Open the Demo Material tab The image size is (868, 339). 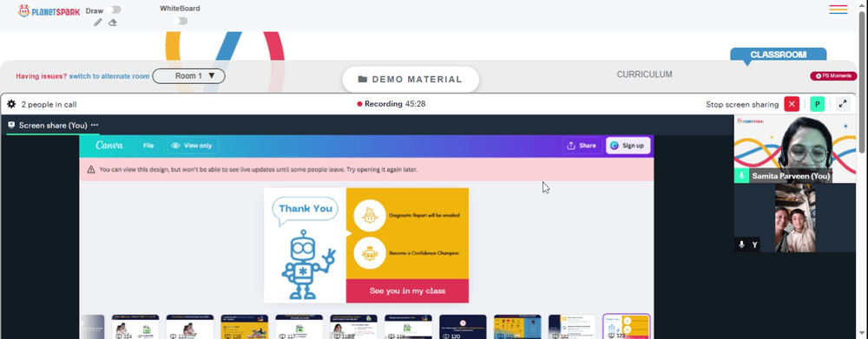411,79
